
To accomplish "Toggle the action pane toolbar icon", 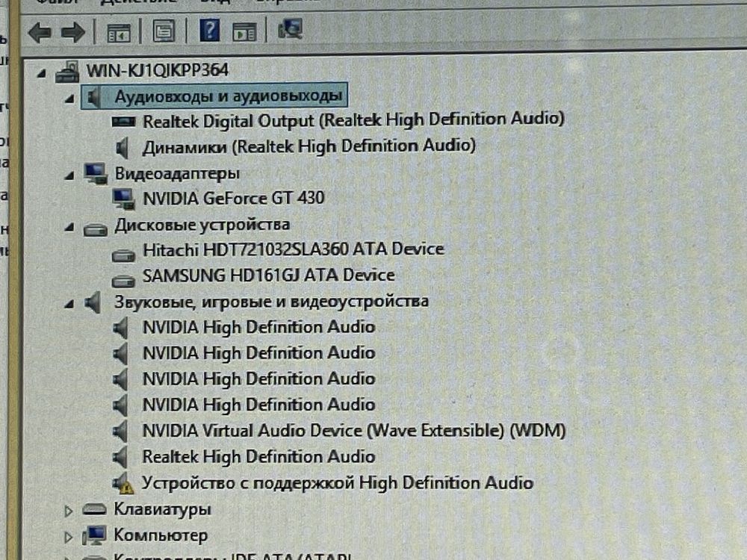I will (x=244, y=32).
